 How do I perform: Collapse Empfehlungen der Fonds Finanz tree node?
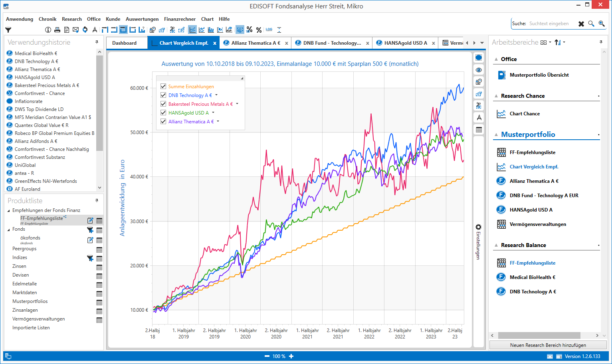(9, 210)
